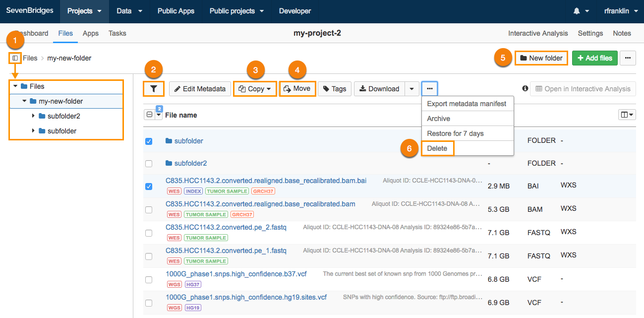Viewport: 644px width, 318px height.
Task: Check the base_recalibrated.bam file checkbox
Action: (149, 210)
